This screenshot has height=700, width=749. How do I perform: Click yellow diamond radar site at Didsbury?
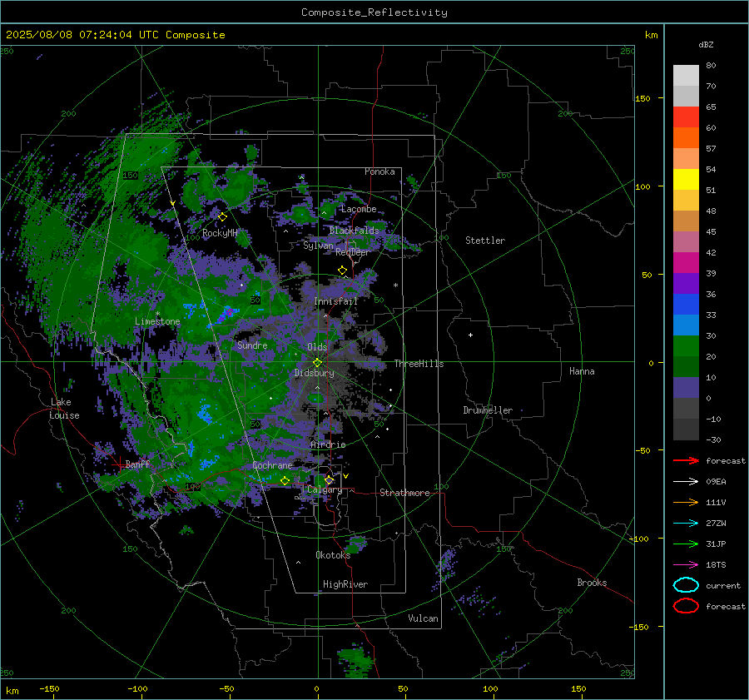pyautogui.click(x=317, y=363)
